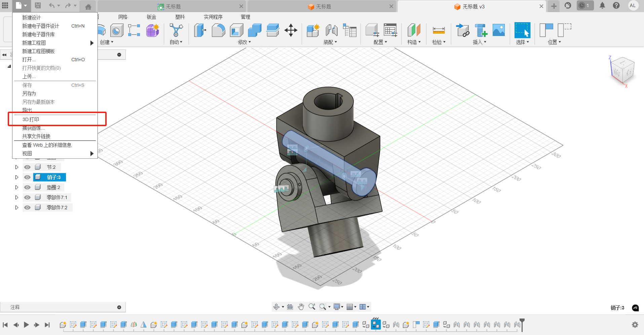Screen dimensions: 644x335
Task: Open the notifications bell
Action: [602, 6]
